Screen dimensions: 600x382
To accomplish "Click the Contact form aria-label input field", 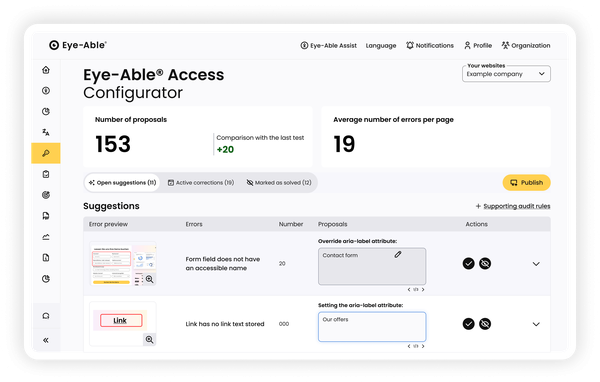I will (372, 266).
